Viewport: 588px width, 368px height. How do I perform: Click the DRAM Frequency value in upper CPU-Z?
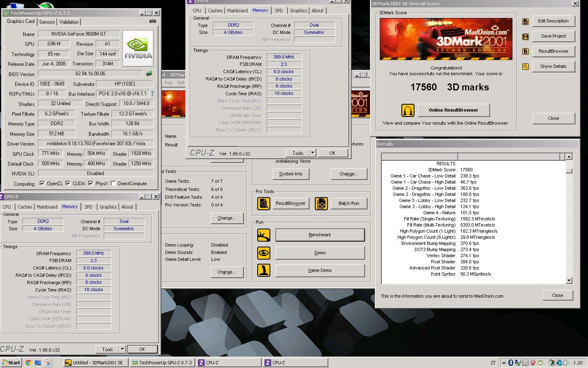(x=284, y=57)
